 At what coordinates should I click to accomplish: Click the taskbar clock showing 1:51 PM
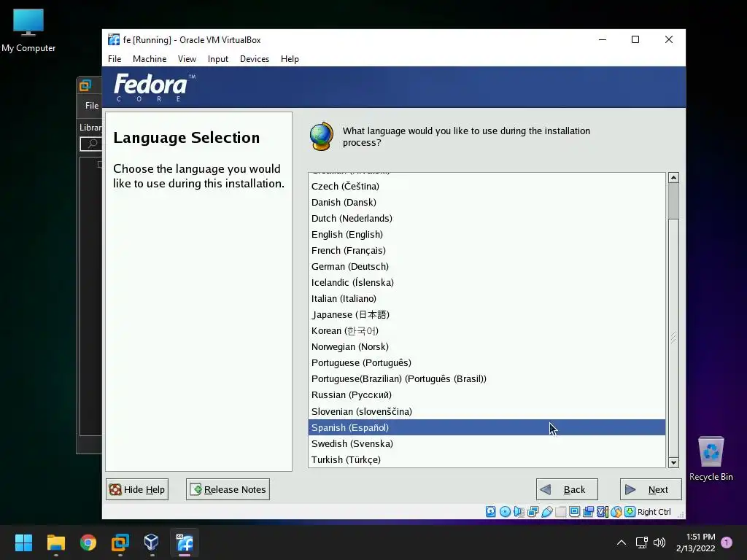pyautogui.click(x=695, y=542)
